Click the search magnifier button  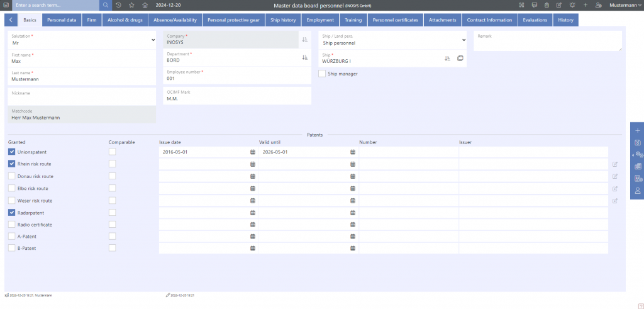[105, 5]
